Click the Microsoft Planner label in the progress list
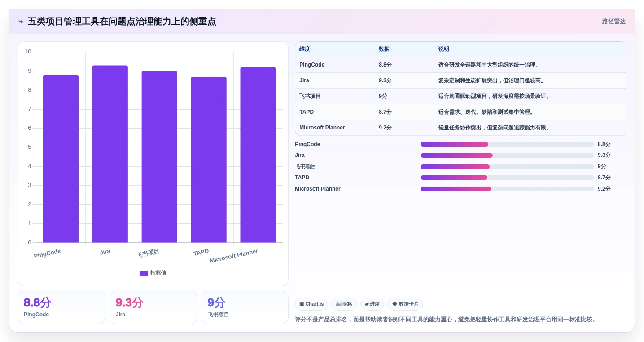Image resolution: width=644 pixels, height=342 pixels. [318, 189]
